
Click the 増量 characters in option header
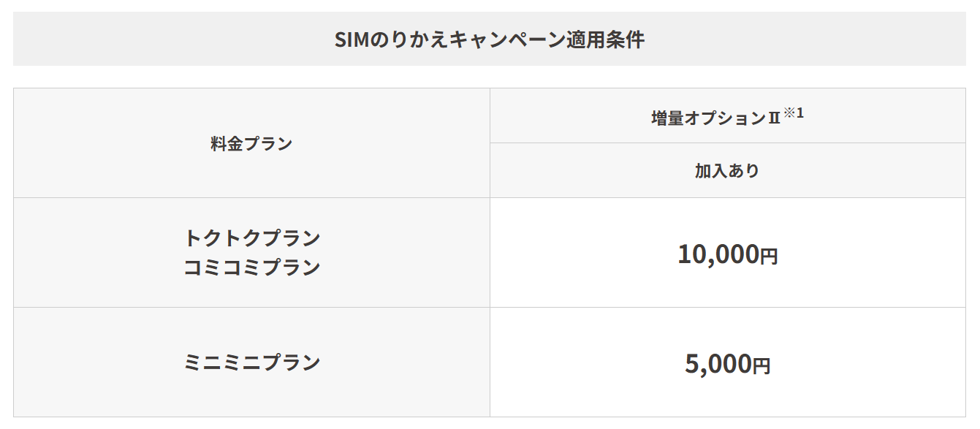667,118
